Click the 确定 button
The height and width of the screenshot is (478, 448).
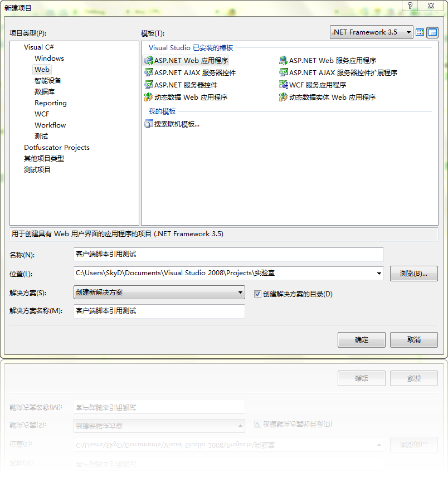362,340
